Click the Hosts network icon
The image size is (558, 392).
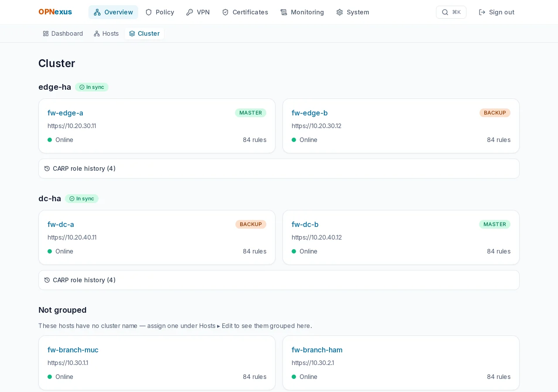click(97, 34)
